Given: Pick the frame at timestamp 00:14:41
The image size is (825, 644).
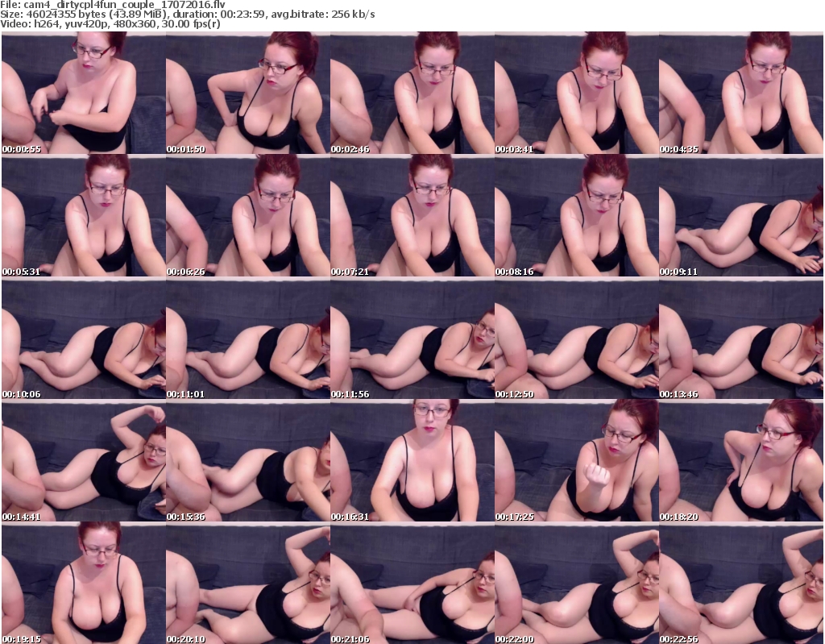Looking at the screenshot, I should coord(84,461).
